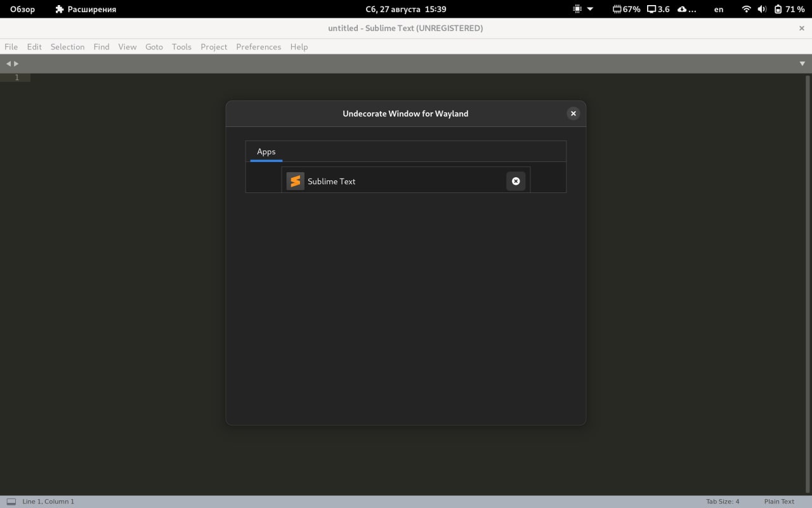
Task: Change syntax via Plain Text selector
Action: 779,502
